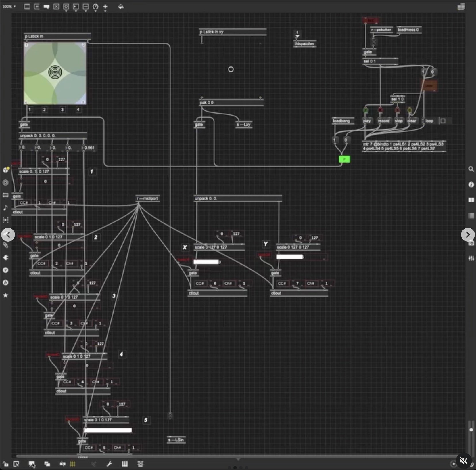This screenshot has width=476, height=470.
Task: Select the 'loadmess 0' object
Action: [x=409, y=30]
